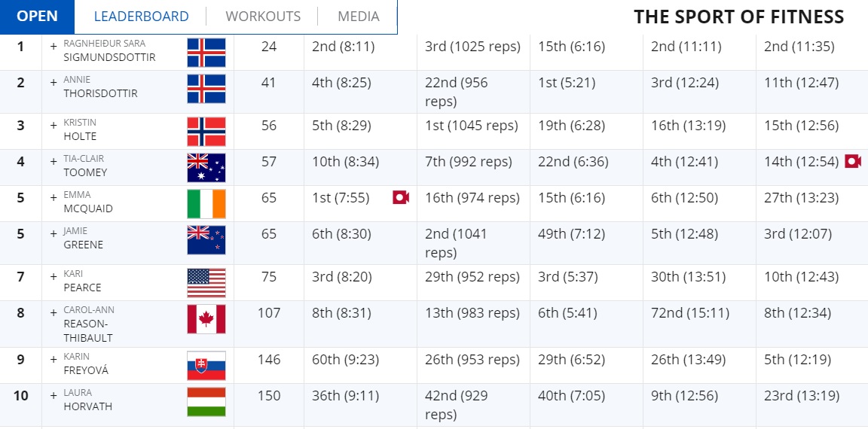868x429 pixels.
Task: Click Iceland flag beside Ragnheiður Sara Sigmundsdottir
Action: tap(206, 53)
